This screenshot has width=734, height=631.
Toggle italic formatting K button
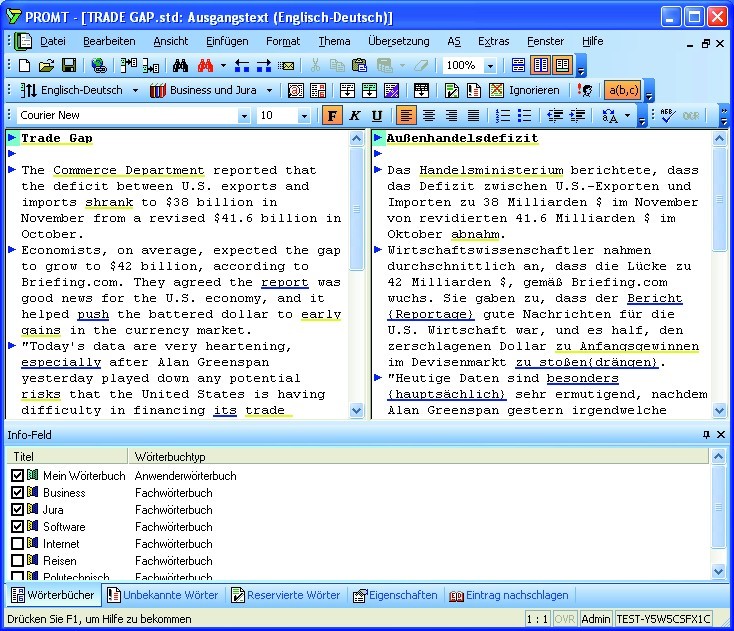[355, 115]
